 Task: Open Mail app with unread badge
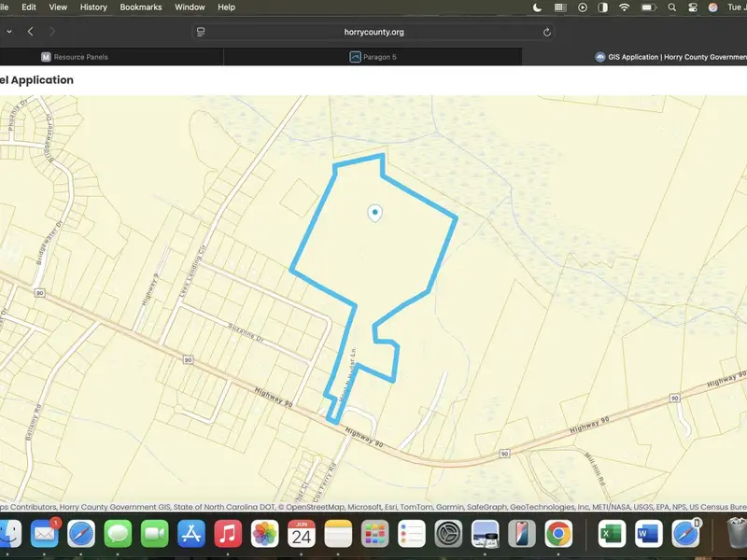[x=44, y=533]
